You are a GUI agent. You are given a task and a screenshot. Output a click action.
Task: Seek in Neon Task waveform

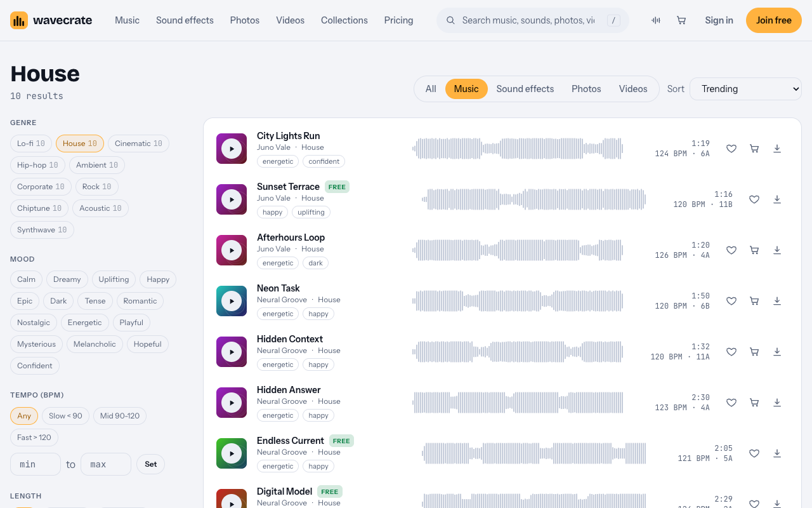pos(518,301)
